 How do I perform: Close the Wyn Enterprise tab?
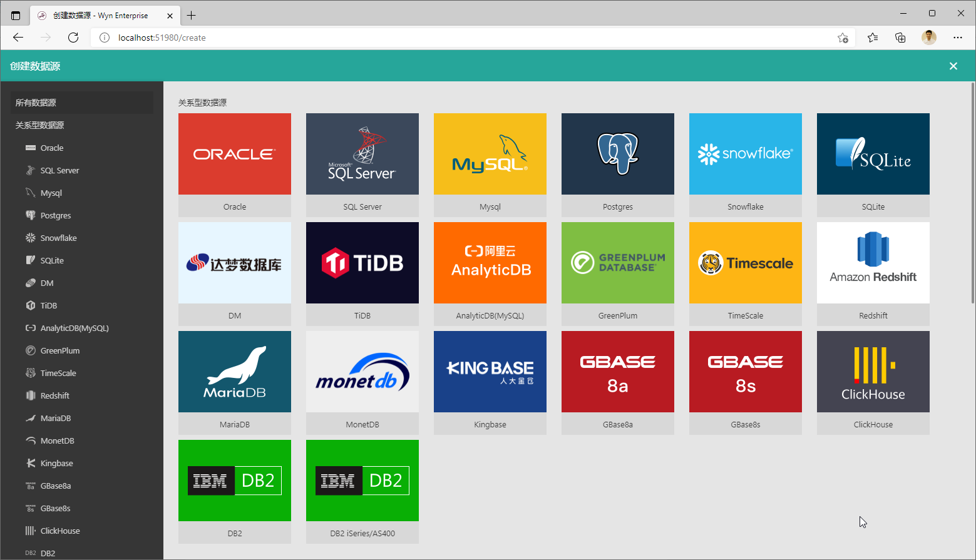[170, 16]
